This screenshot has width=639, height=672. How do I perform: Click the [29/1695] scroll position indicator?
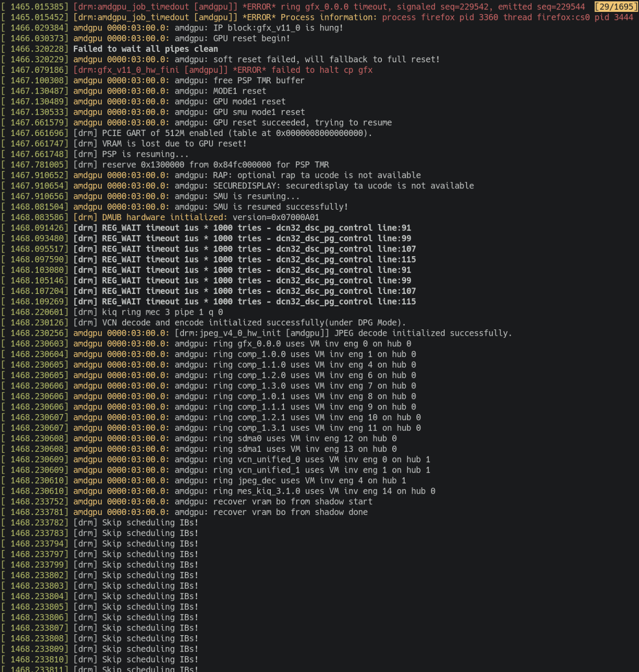(616, 7)
